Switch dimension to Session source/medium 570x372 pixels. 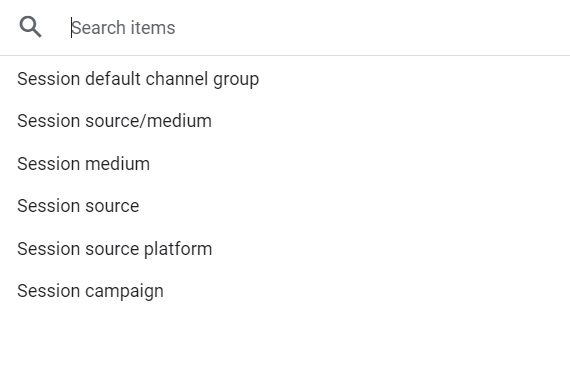point(285,121)
